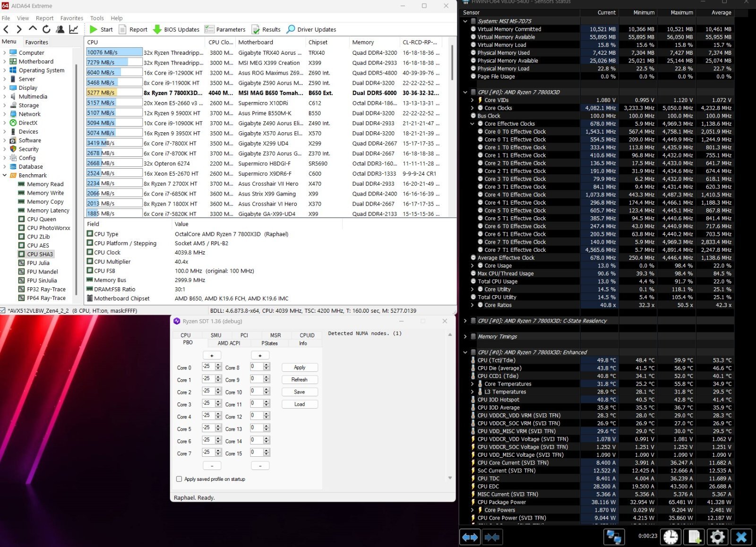Click the AIDA64 up-level arrow icon

pyautogui.click(x=33, y=29)
